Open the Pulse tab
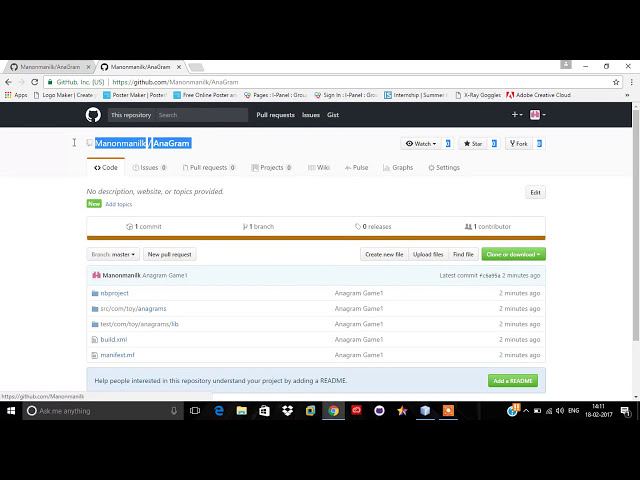Viewport: 640px width, 480px height. 356,167
